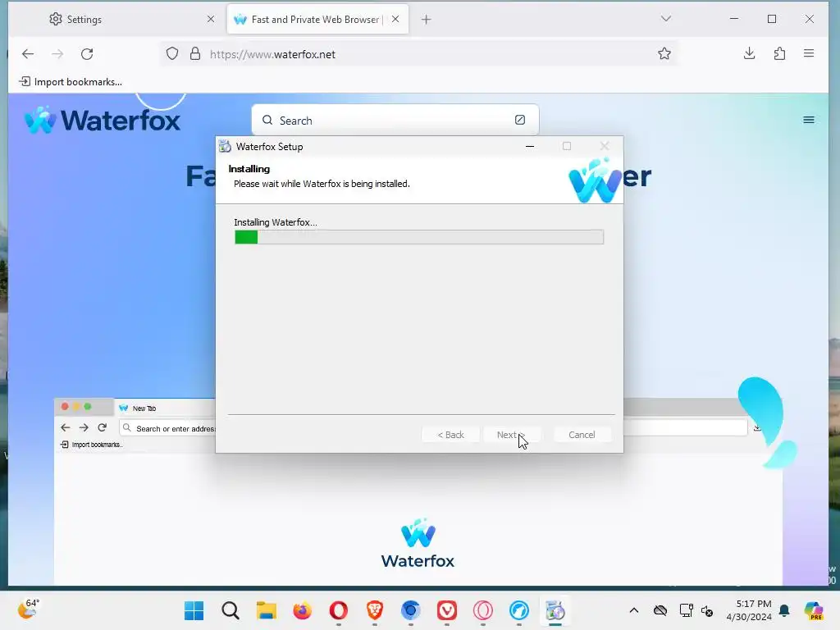The height and width of the screenshot is (630, 840).
Task: Open a new browser tab
Action: pyautogui.click(x=426, y=20)
